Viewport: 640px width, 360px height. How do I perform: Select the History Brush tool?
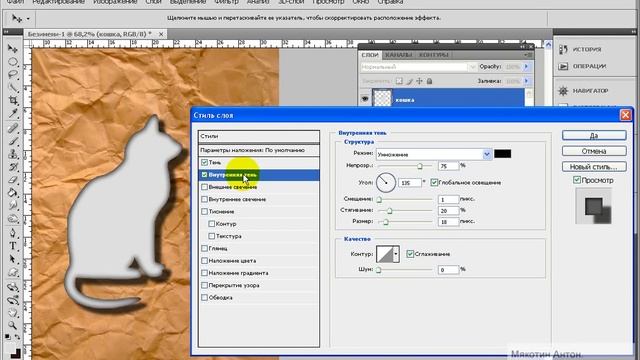click(x=13, y=167)
